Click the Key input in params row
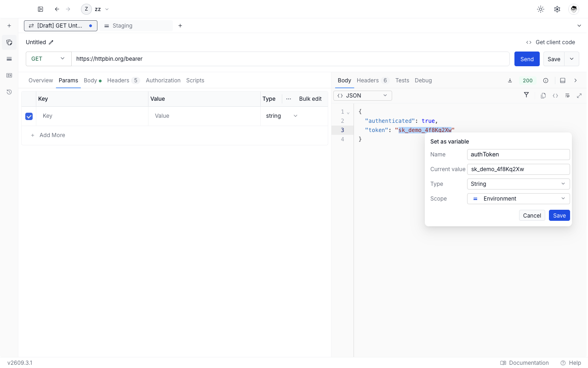The height and width of the screenshot is (368, 588). 92,116
